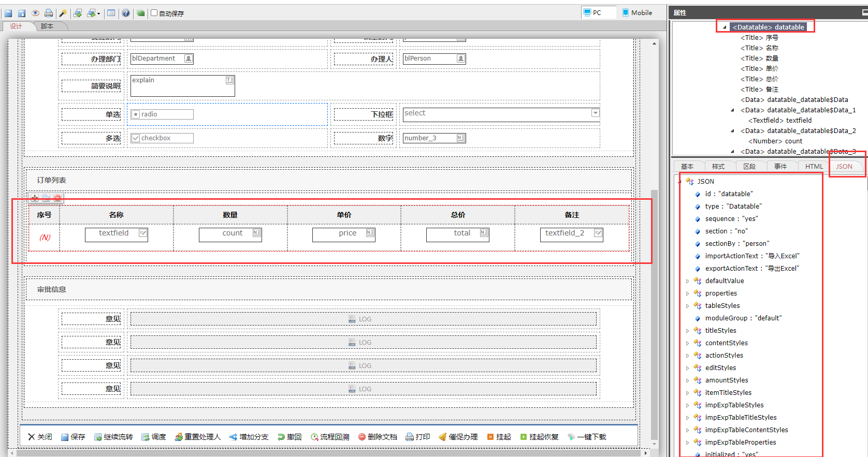
Task: Expand the defaultValue JSON node
Action: (x=687, y=281)
